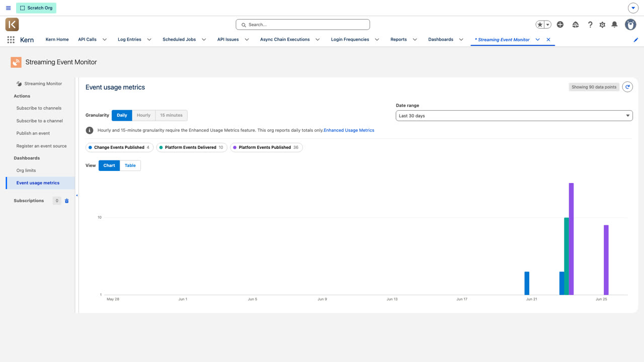Open the App Launcher grid
Screen dimensions: 644x362
point(11,40)
